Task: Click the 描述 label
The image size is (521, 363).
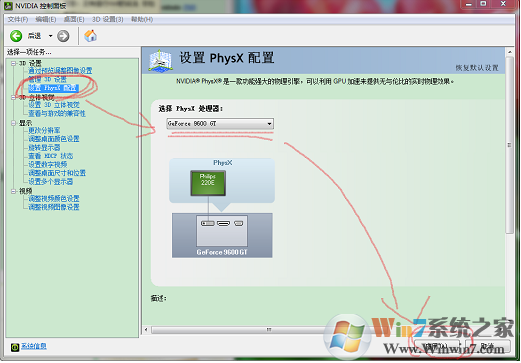Action: click(158, 298)
